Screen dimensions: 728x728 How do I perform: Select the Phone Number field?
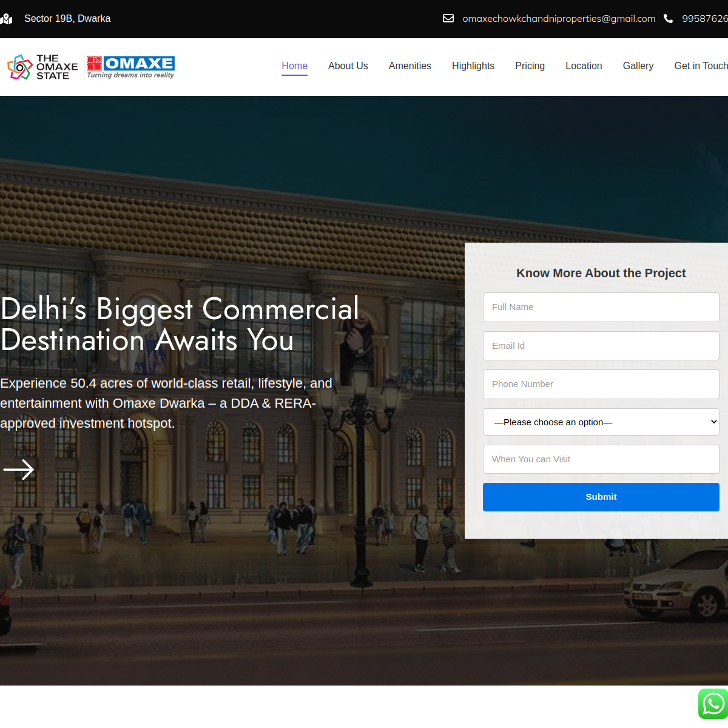pyautogui.click(x=601, y=385)
